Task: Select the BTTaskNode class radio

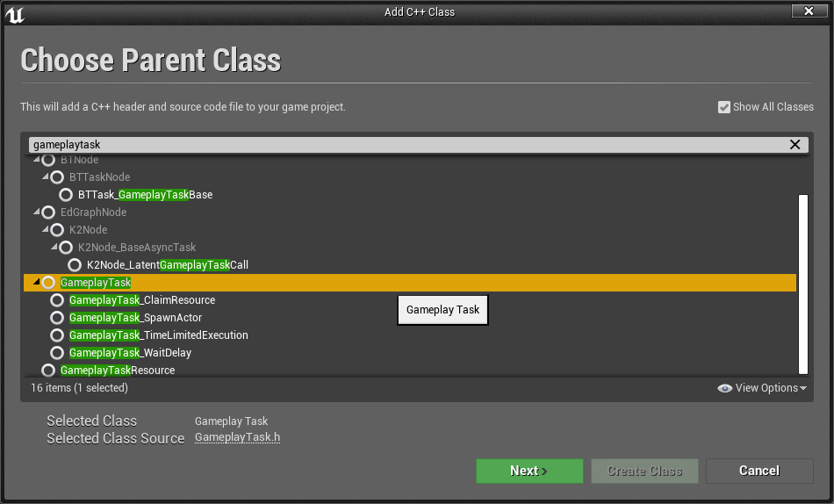Action: click(57, 177)
